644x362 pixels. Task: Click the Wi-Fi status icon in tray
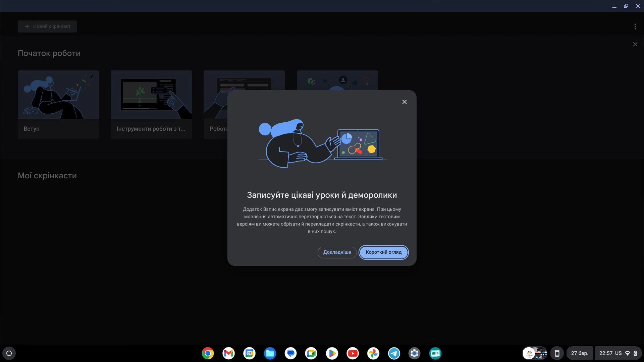pos(628,353)
